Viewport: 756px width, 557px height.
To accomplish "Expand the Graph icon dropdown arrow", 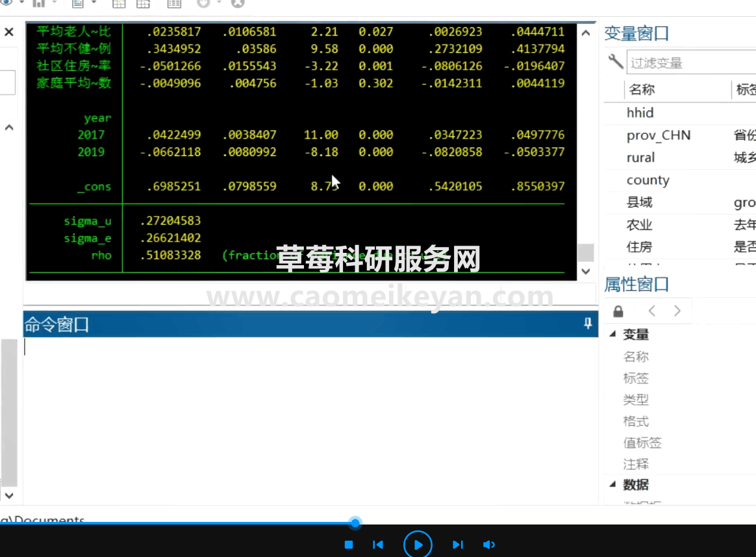I will point(54,3).
